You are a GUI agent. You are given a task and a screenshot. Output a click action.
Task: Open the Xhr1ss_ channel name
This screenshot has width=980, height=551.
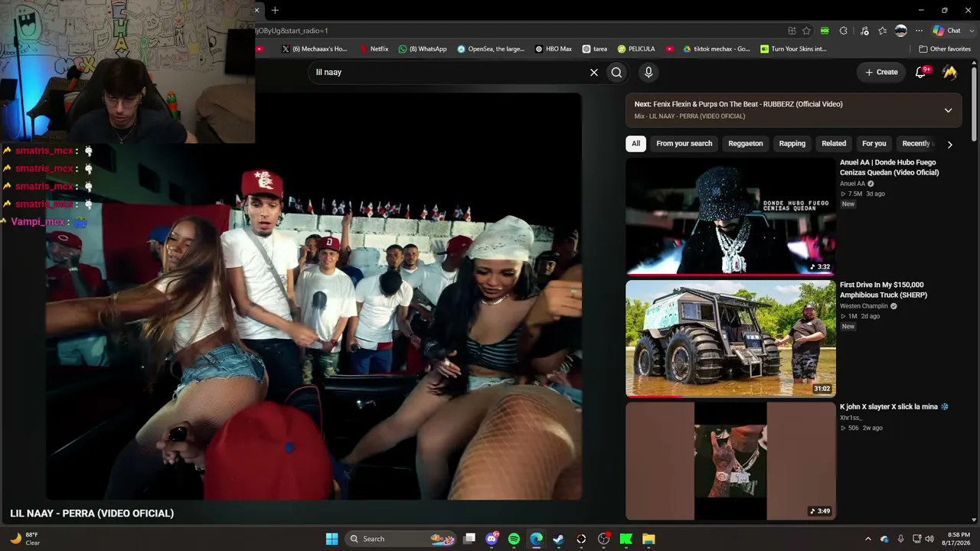click(x=851, y=418)
